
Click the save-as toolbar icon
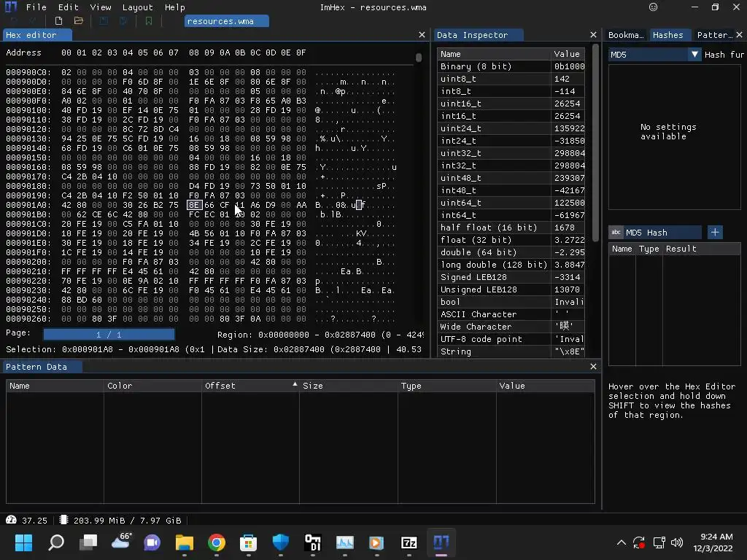(123, 21)
